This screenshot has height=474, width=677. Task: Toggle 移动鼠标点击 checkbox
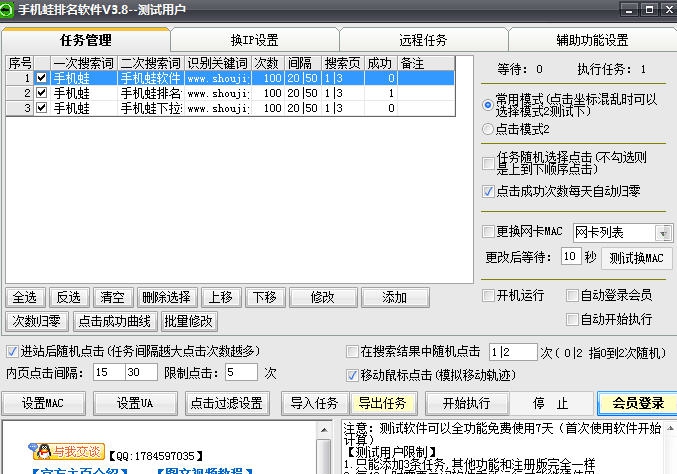(352, 375)
